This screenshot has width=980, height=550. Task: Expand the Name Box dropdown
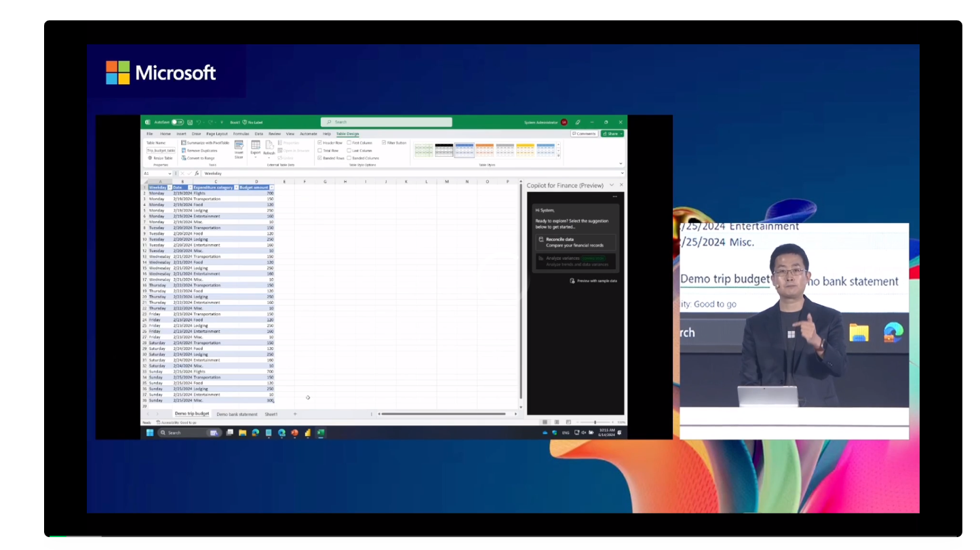click(170, 174)
